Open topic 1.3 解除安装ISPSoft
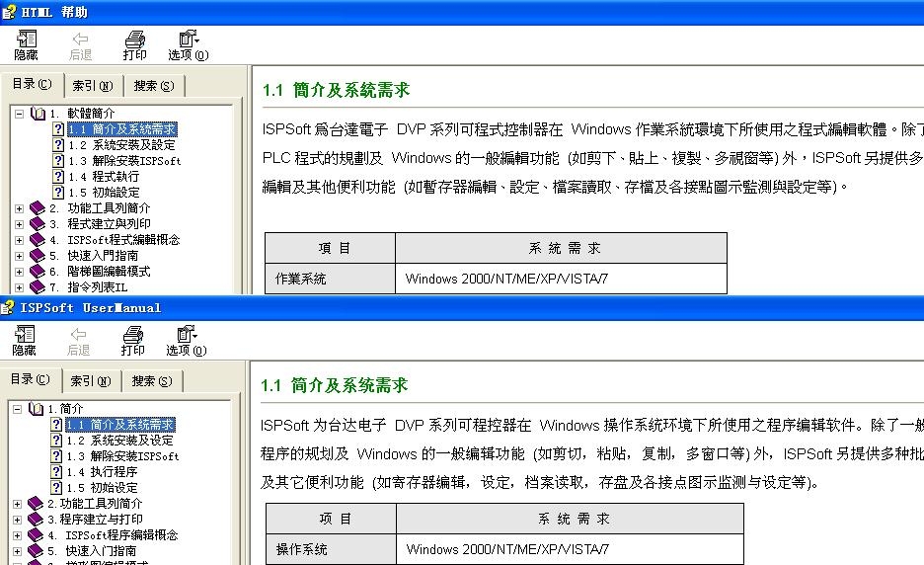Screen dimensions: 924x565 [122, 456]
